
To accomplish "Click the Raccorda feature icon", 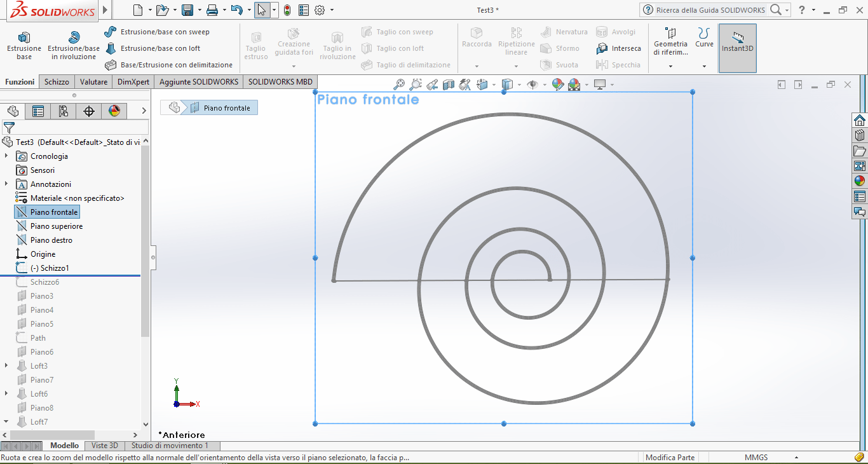I will point(477,38).
